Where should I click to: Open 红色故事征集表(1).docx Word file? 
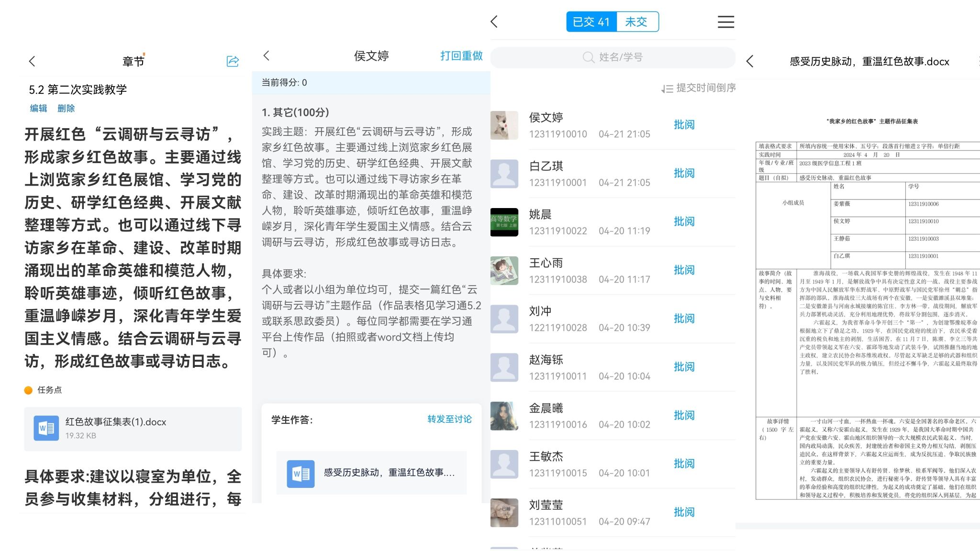(x=133, y=429)
